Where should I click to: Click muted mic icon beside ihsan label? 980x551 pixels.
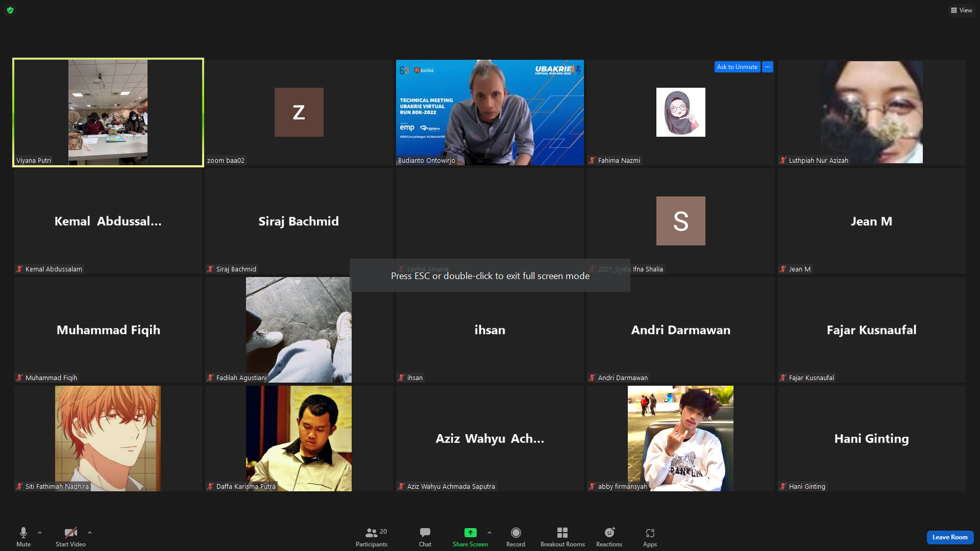pos(401,378)
